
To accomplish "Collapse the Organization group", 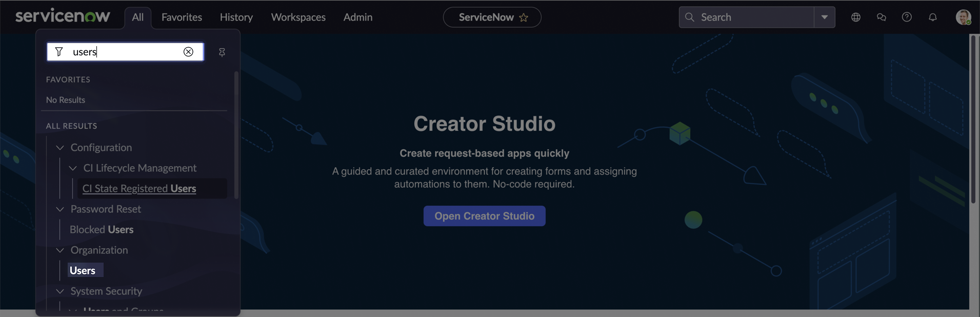I will (x=60, y=250).
